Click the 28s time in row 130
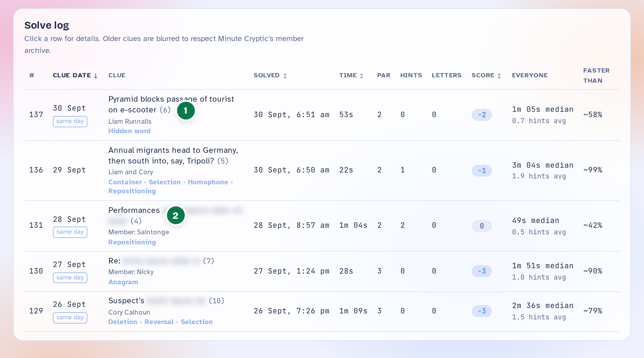644x358 pixels. pos(346,271)
